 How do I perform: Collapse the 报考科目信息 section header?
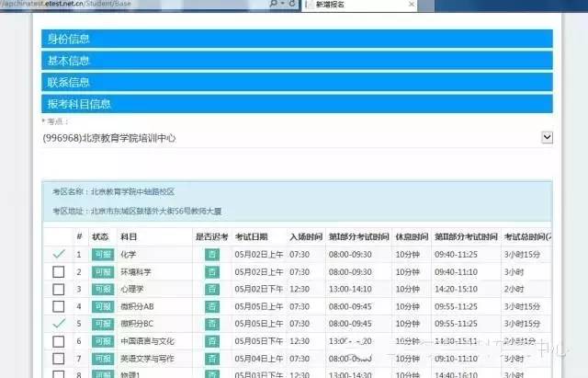click(x=297, y=104)
